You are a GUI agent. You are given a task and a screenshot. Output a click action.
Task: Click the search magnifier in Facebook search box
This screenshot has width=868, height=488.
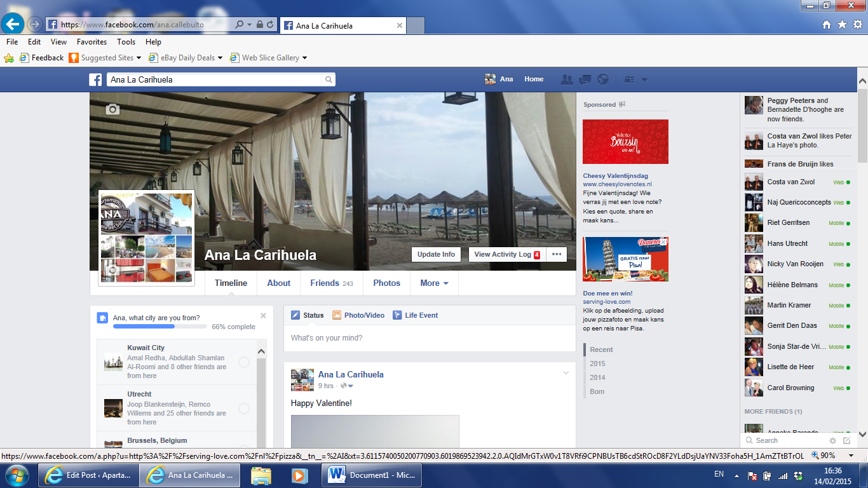pyautogui.click(x=329, y=79)
